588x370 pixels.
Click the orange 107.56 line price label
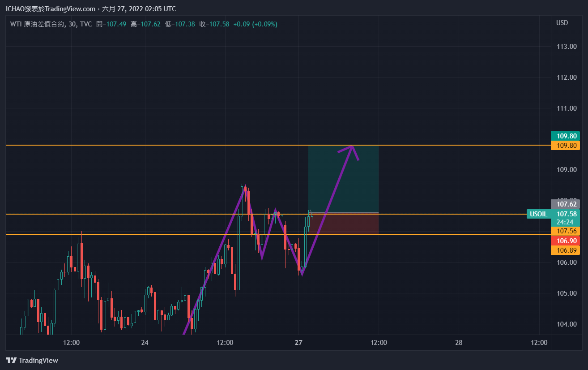pyautogui.click(x=565, y=231)
